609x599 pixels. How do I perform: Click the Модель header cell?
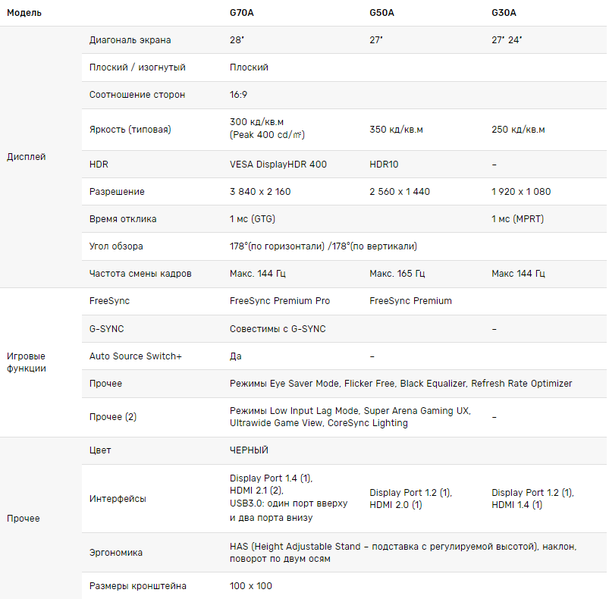[24, 14]
